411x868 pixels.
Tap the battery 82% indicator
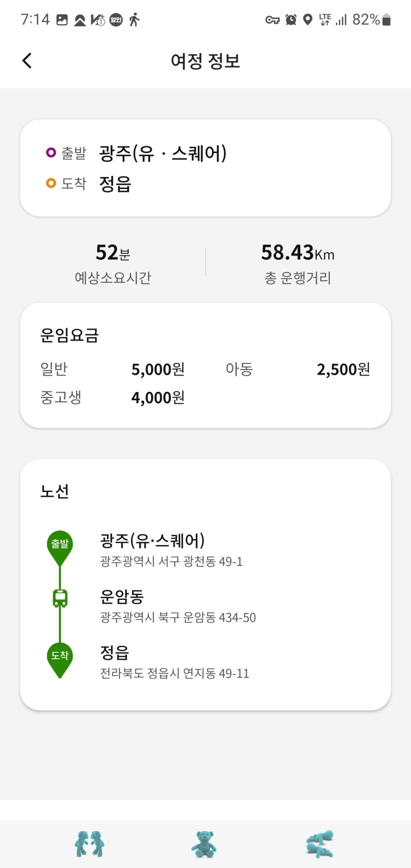(372, 20)
